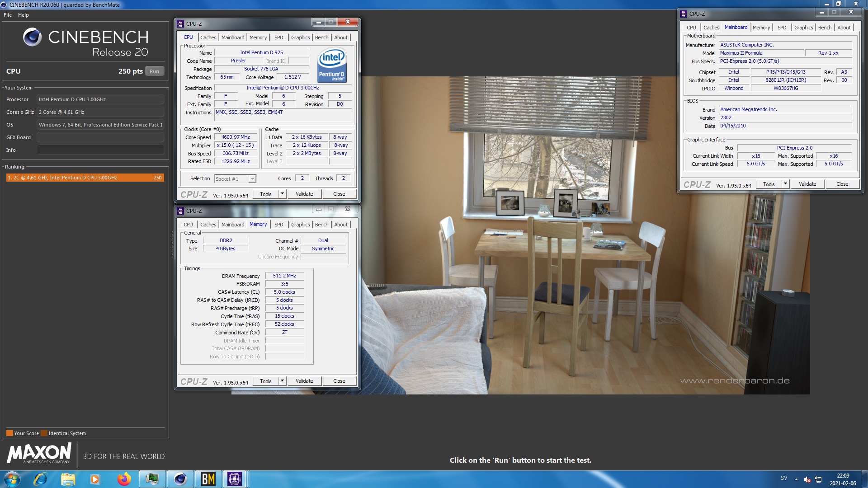Open the Windows Start button
Viewport: 868px width, 488px height.
tap(12, 479)
